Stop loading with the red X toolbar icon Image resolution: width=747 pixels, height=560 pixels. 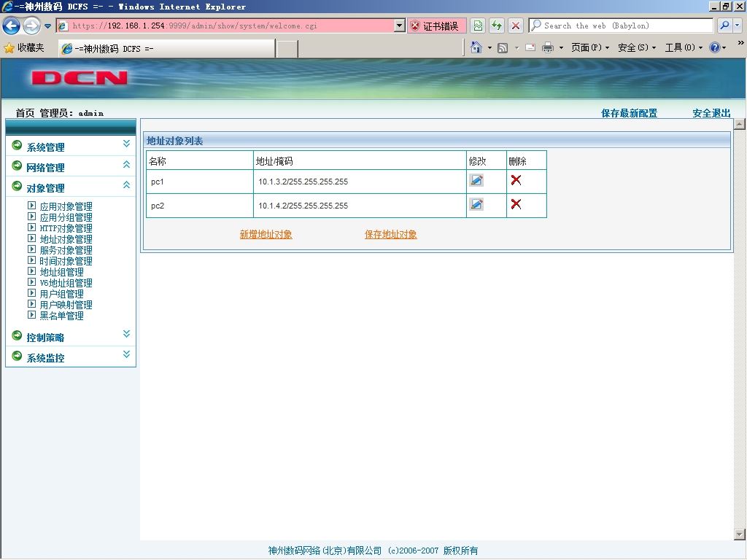pos(516,26)
